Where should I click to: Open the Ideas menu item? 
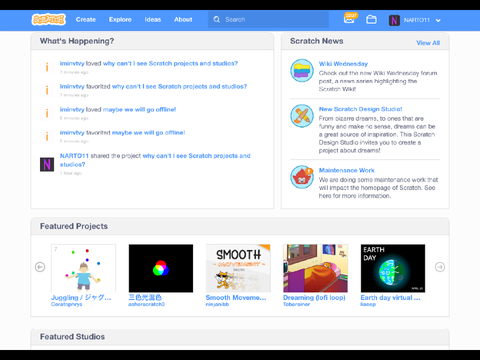(x=153, y=20)
